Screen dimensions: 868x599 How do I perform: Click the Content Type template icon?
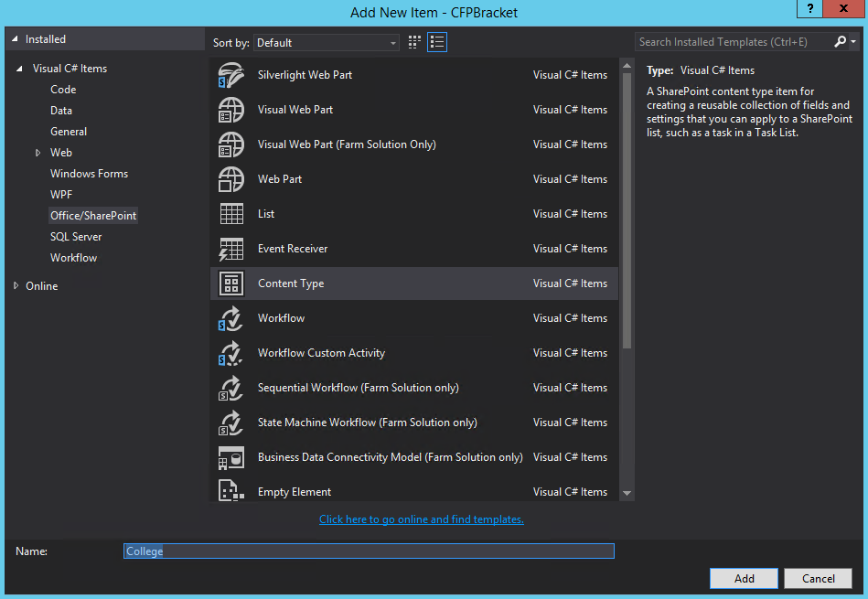pos(230,283)
